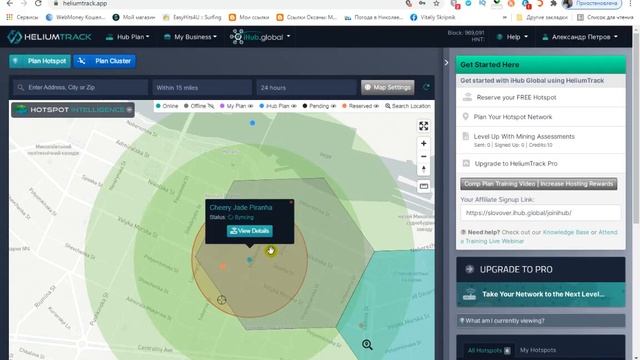Click the Take Your Network to the Next Level banner

pyautogui.click(x=540, y=294)
